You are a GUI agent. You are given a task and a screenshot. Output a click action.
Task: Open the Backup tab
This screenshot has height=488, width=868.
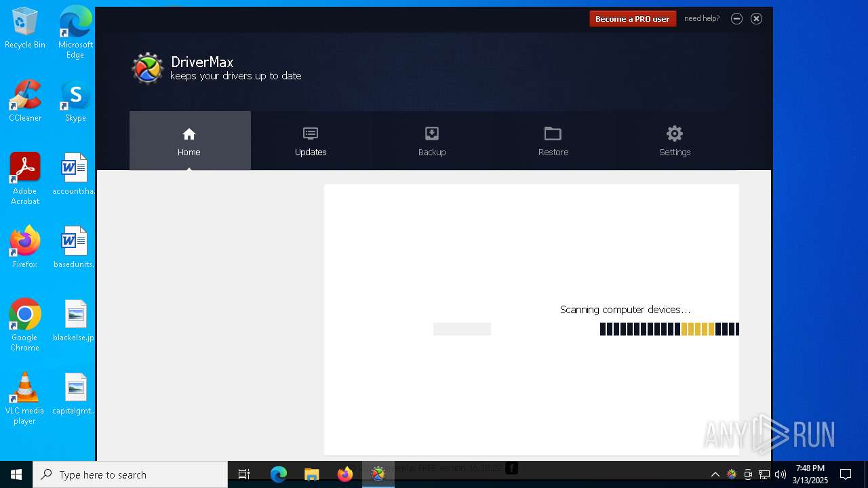pyautogui.click(x=432, y=141)
